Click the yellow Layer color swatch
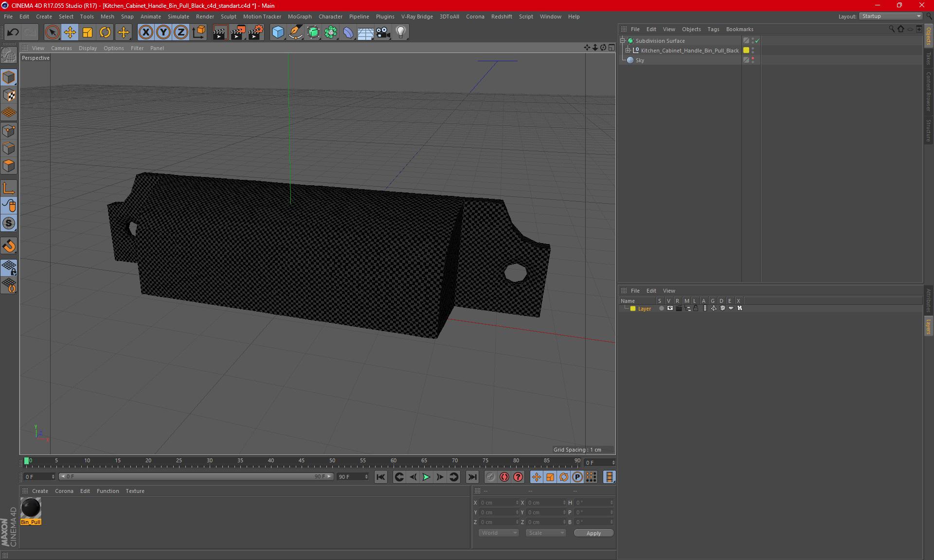This screenshot has height=560, width=934. click(x=633, y=309)
